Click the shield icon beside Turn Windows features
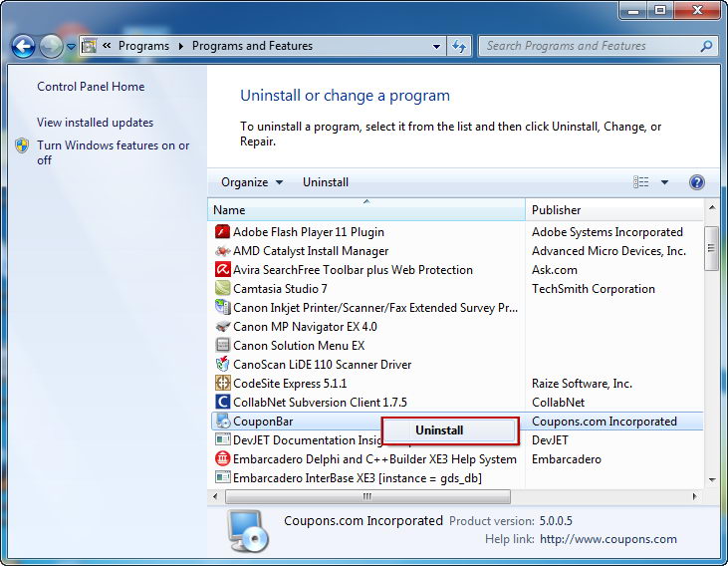Screen dimensions: 728x566 click(22, 145)
